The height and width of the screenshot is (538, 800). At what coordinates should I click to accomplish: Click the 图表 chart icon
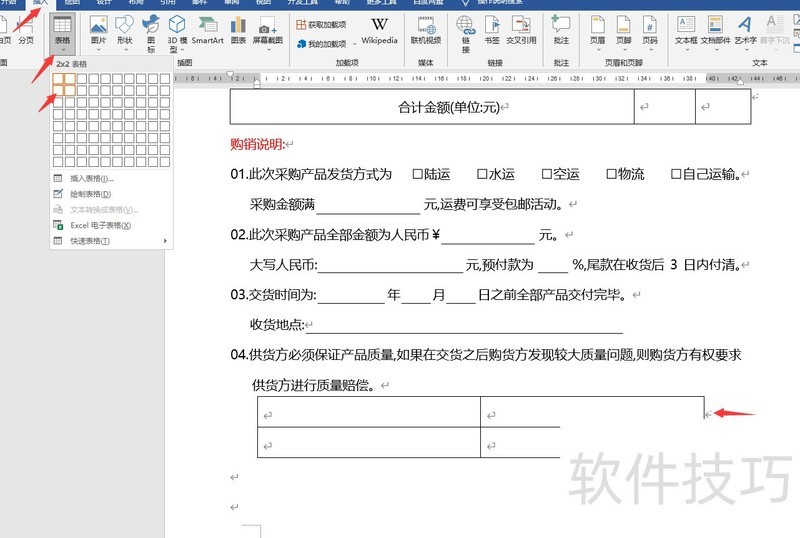pos(238,25)
